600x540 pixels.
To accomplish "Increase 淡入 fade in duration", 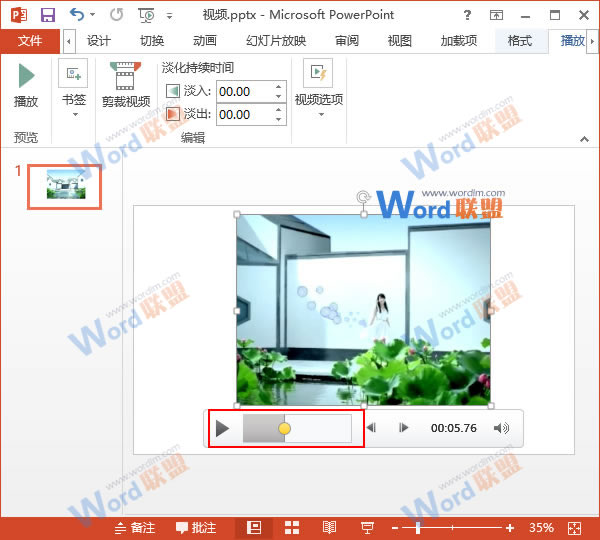I will pos(279,86).
